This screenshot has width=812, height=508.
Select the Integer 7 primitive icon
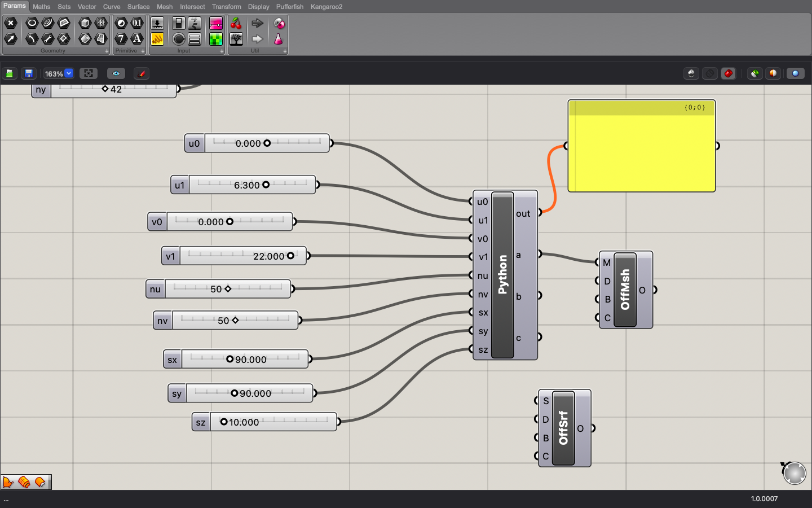pos(121,39)
